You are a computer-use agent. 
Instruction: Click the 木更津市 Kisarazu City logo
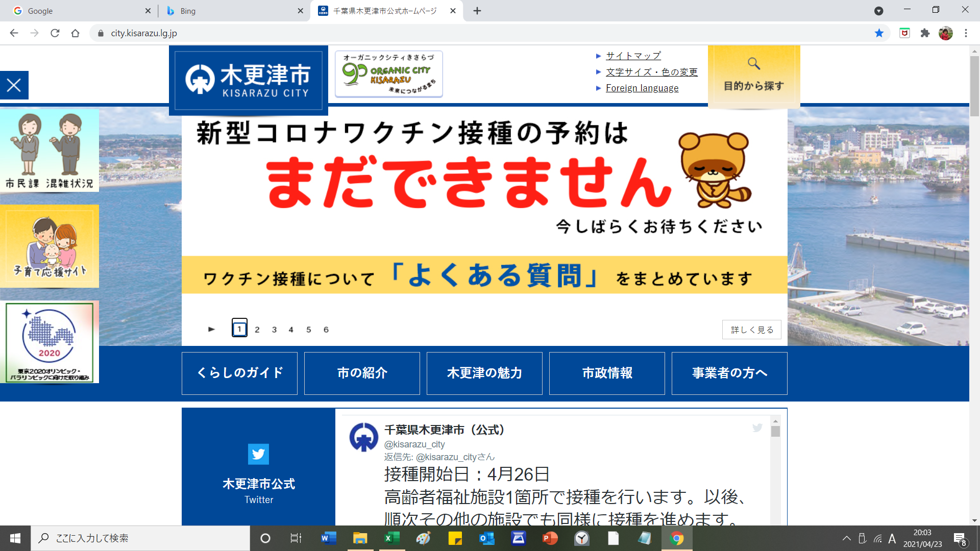click(x=249, y=80)
